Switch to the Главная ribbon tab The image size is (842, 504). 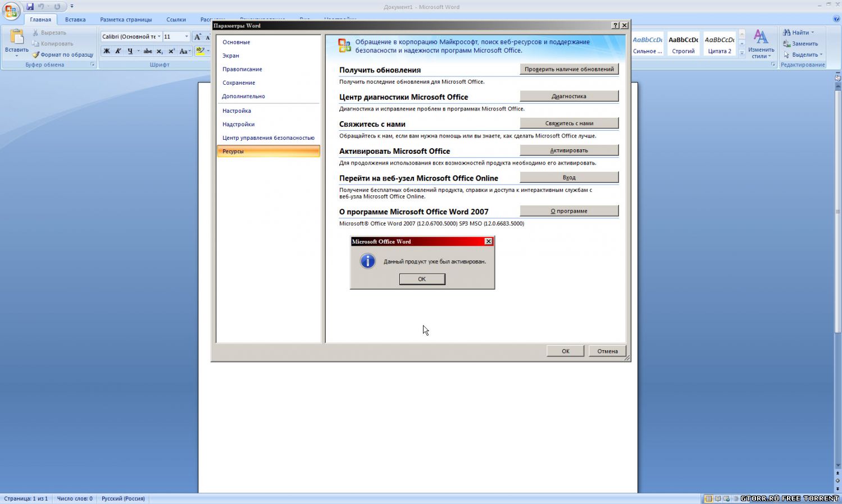tap(40, 20)
